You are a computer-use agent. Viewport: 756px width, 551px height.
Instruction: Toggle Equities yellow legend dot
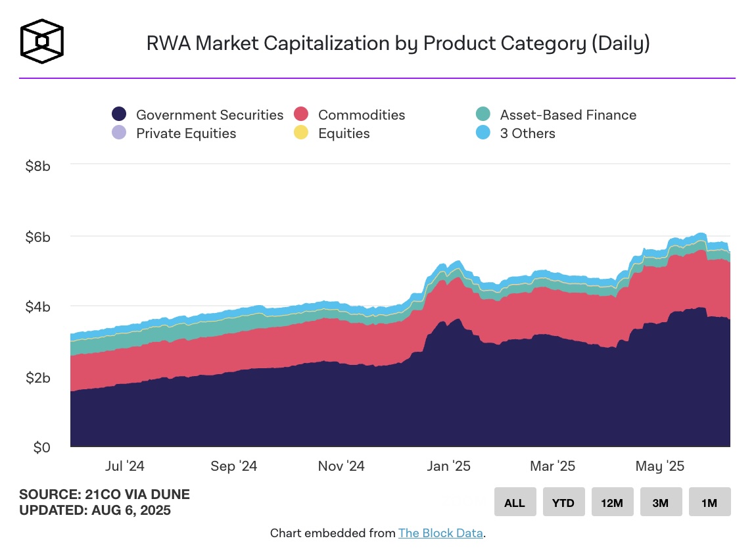(x=301, y=133)
